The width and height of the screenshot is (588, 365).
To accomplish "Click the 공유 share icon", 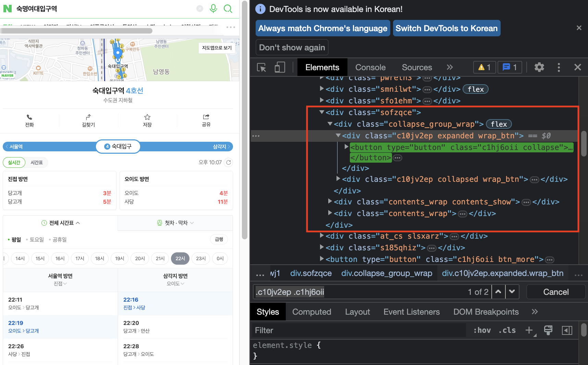I will pyautogui.click(x=206, y=117).
